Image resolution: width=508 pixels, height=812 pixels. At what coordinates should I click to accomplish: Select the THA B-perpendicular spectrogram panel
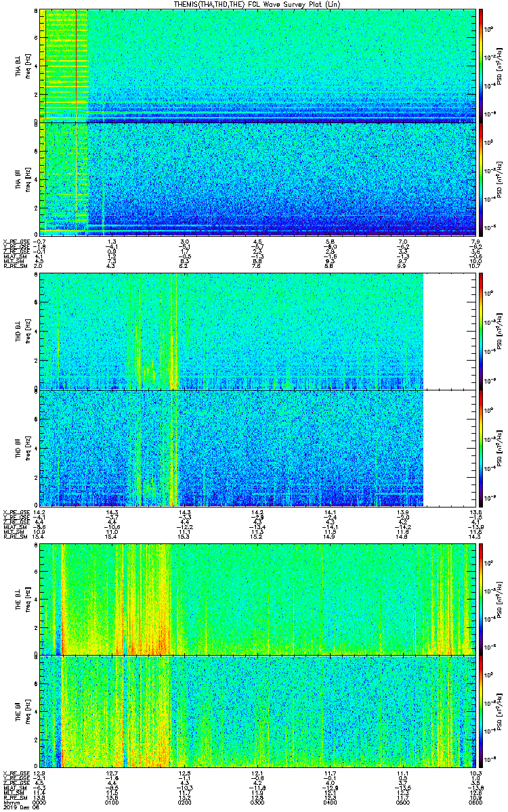pos(258,66)
